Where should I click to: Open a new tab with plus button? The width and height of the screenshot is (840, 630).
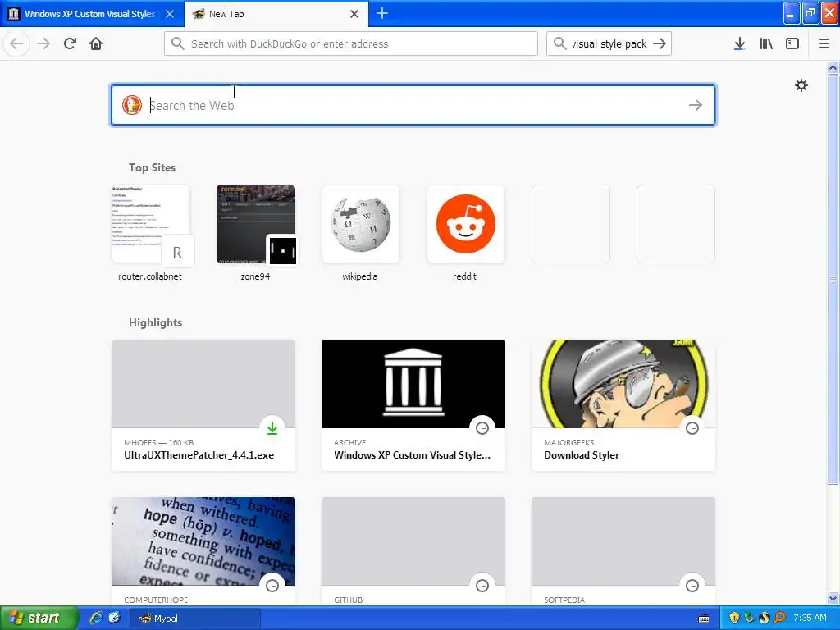382,13
